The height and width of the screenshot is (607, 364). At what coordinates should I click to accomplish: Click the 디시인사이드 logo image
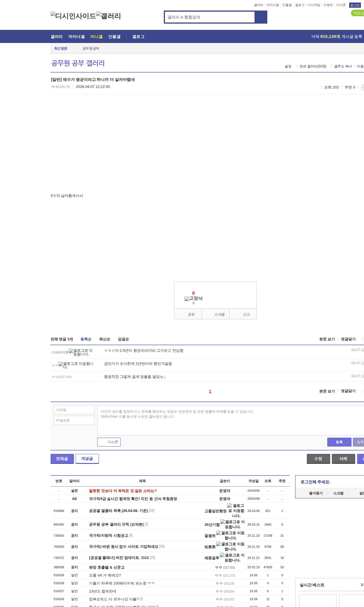click(x=73, y=16)
